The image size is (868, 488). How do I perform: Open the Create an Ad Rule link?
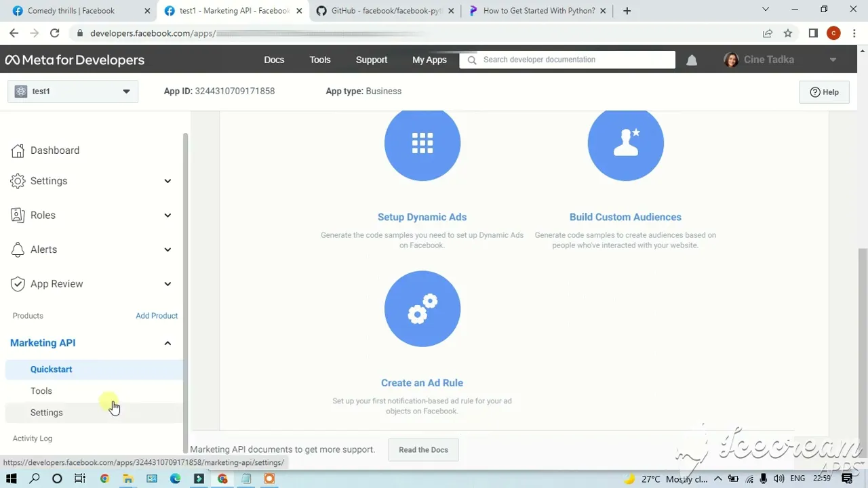(422, 383)
